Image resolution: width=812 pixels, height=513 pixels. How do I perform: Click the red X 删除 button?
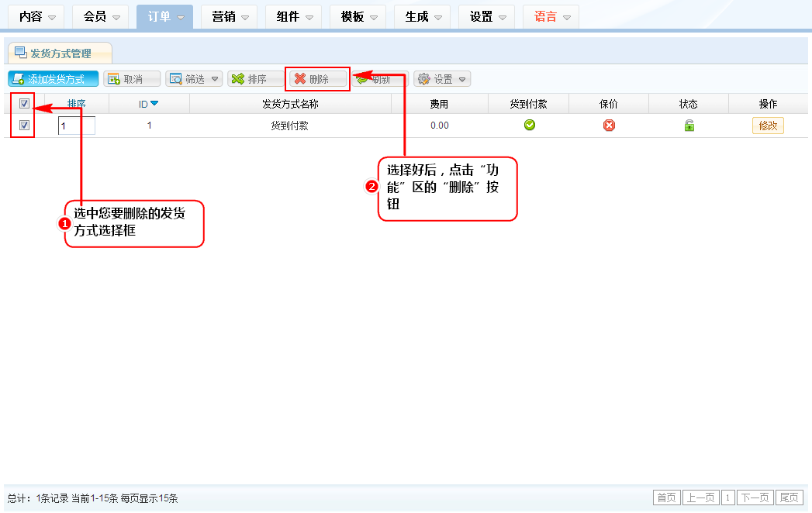[x=318, y=79]
